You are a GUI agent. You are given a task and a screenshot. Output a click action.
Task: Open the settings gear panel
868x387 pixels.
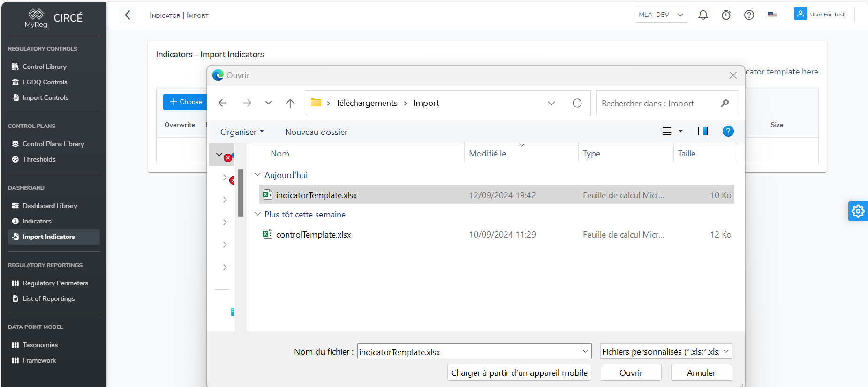[858, 211]
